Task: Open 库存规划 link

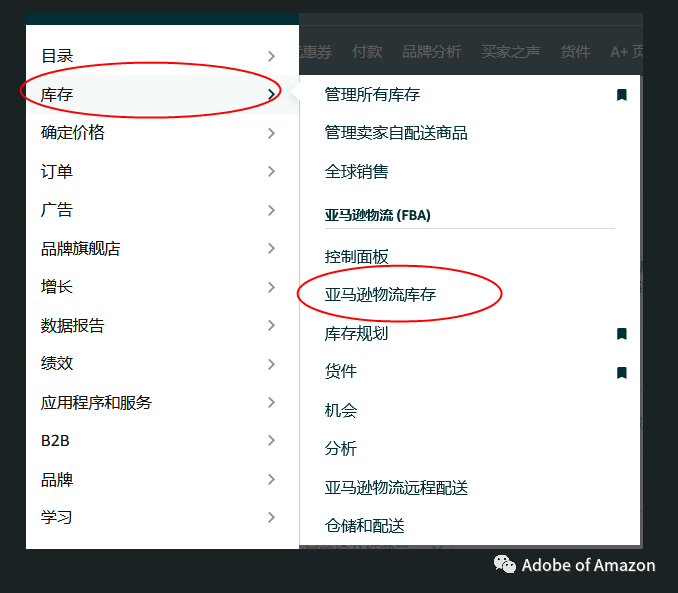Action: tap(356, 333)
